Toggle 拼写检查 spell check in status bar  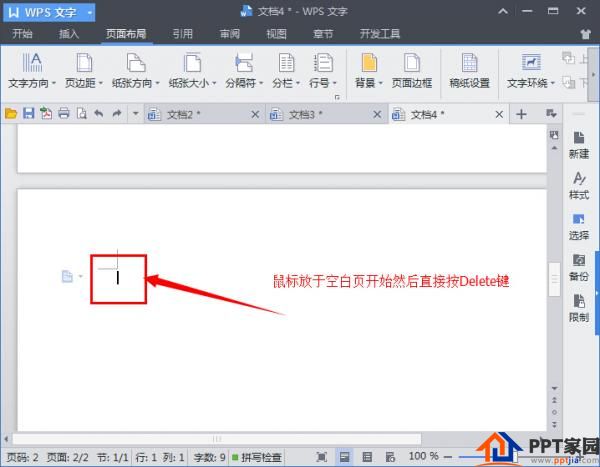click(257, 457)
